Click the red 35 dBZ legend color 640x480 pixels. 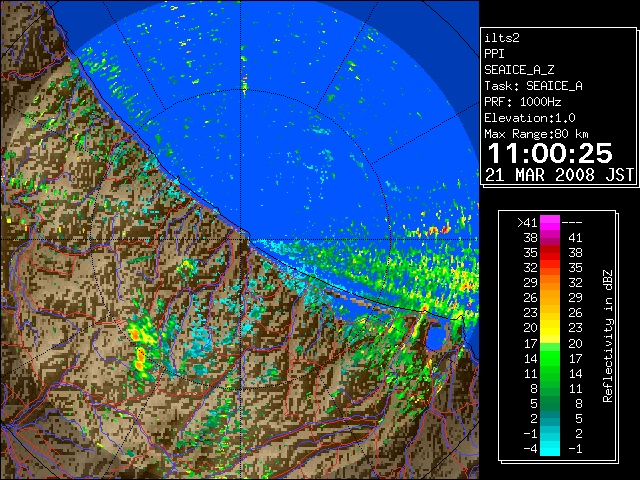tap(550, 253)
